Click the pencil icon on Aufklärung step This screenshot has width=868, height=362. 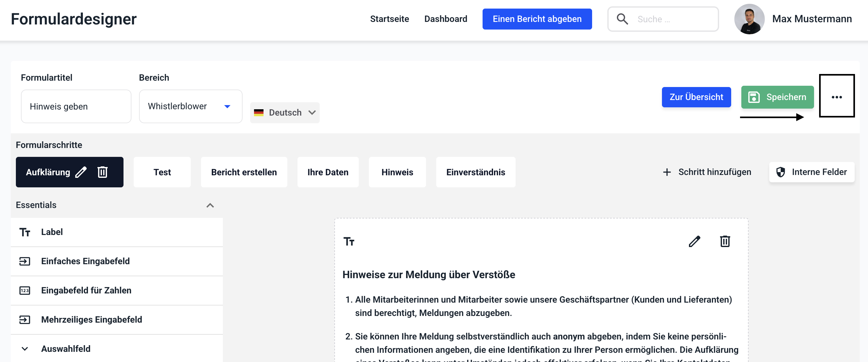click(81, 172)
